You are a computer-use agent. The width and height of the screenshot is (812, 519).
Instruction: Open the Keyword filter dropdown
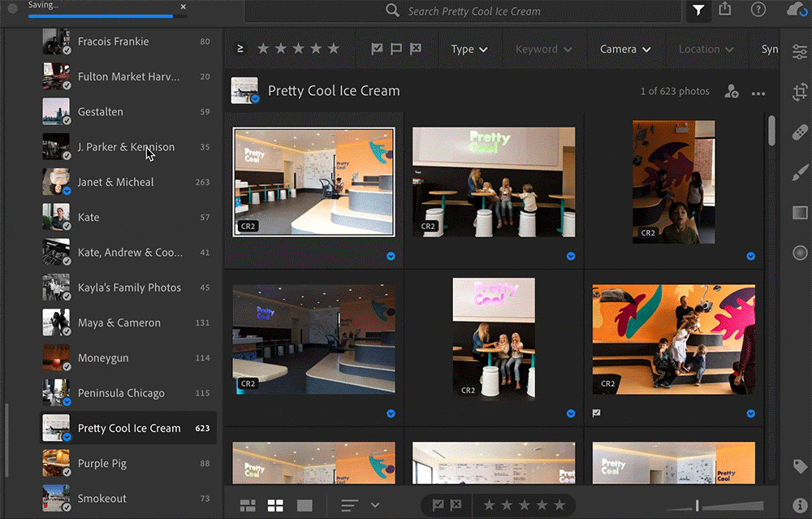pyautogui.click(x=544, y=50)
